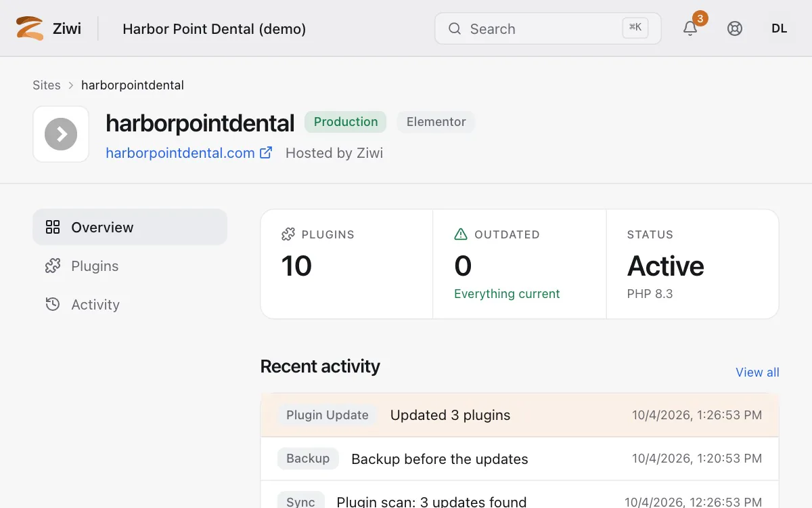Click the magnifier icon in search

[x=455, y=28]
